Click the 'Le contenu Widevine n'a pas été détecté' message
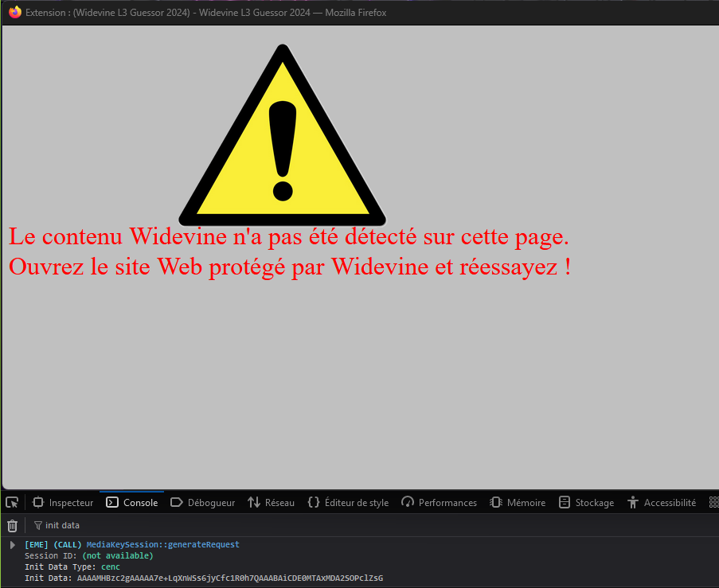719x588 pixels. (289, 236)
